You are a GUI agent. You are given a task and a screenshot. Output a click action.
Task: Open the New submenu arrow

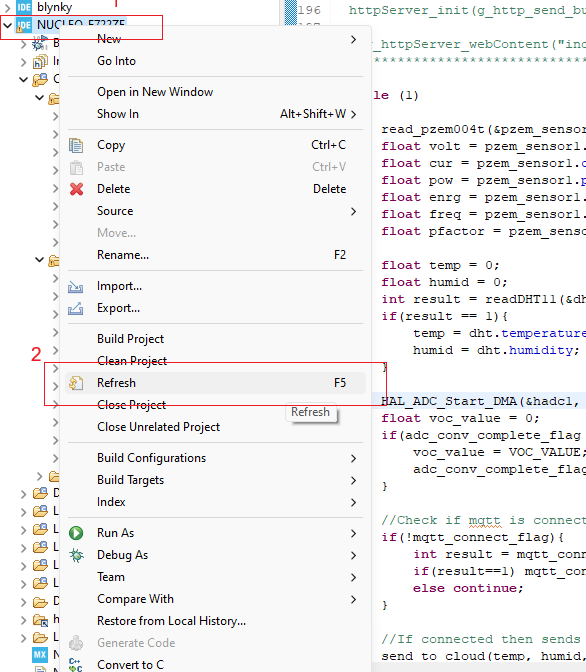[x=353, y=39]
